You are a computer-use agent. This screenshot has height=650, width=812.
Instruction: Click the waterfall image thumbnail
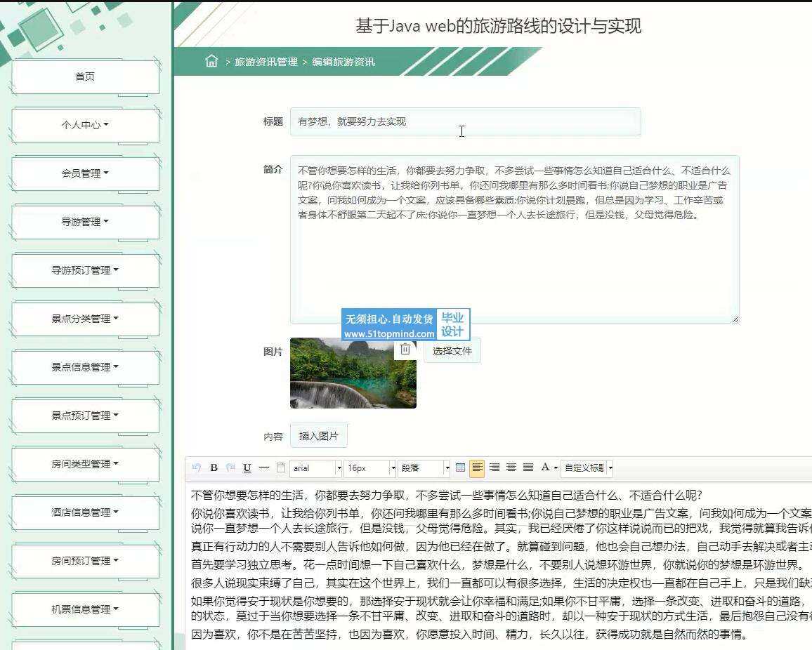[353, 373]
